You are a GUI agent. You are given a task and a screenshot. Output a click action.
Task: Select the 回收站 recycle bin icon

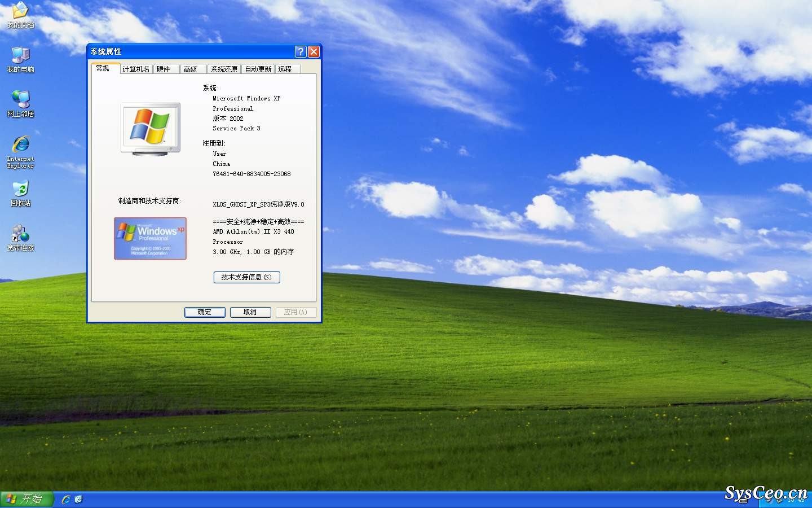point(20,193)
